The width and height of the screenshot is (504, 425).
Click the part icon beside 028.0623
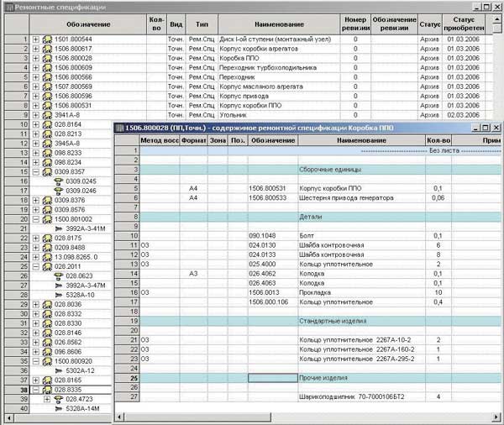[58, 276]
